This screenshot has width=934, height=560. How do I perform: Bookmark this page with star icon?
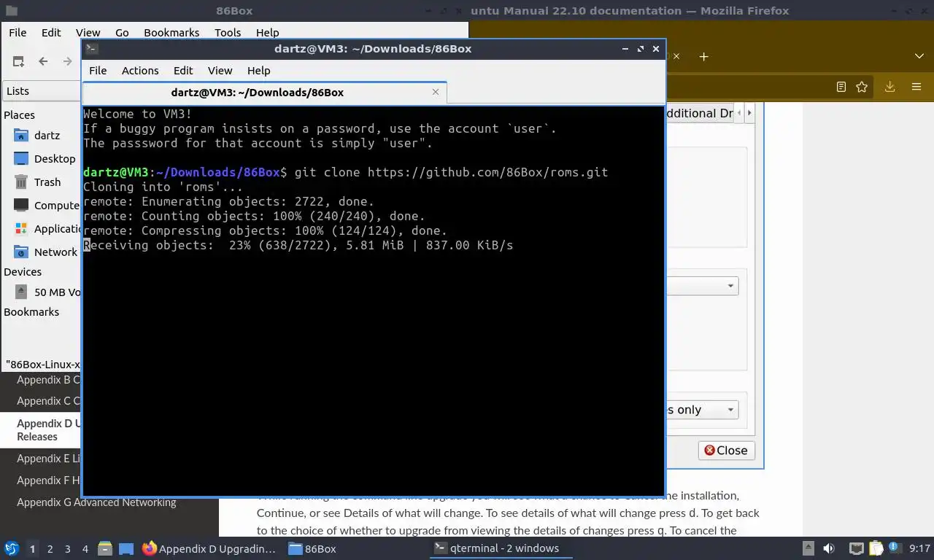click(x=862, y=87)
